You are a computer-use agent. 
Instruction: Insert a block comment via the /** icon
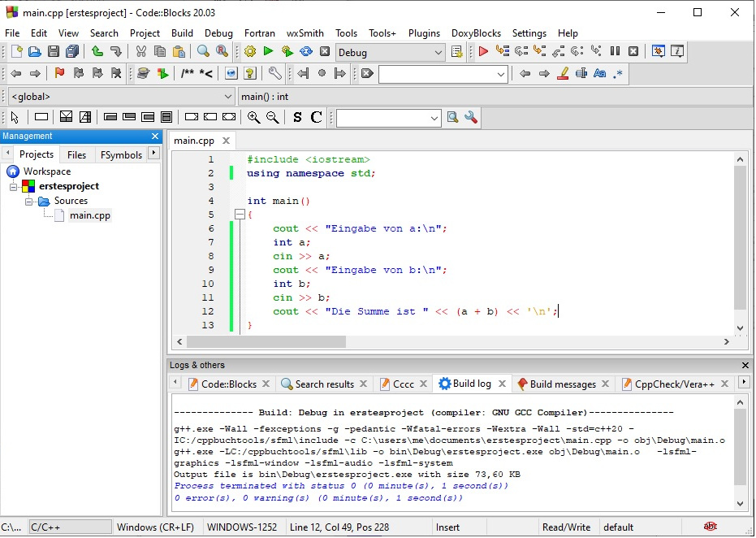pos(188,73)
